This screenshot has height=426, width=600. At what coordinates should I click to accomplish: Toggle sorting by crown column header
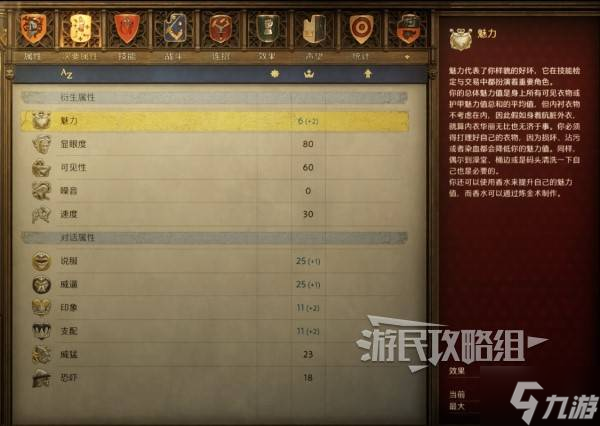pos(309,74)
